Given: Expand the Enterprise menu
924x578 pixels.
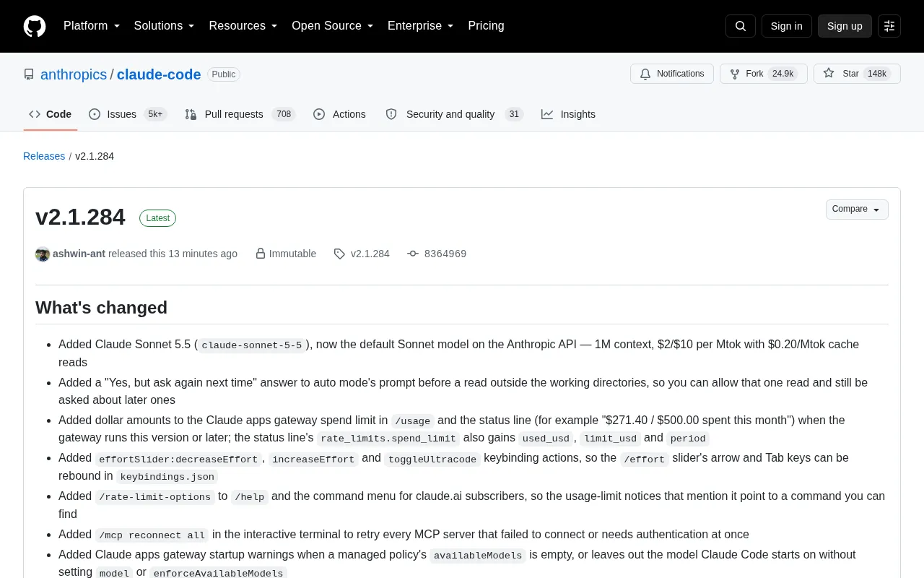Looking at the screenshot, I should pyautogui.click(x=421, y=26).
